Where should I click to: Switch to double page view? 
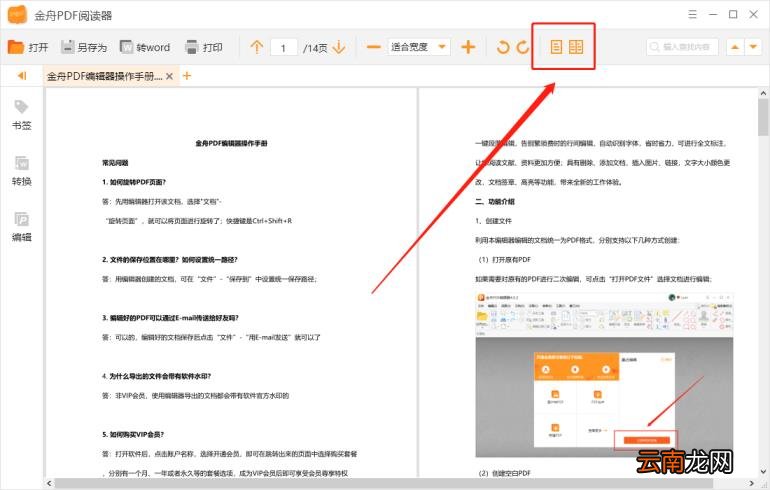click(x=576, y=47)
